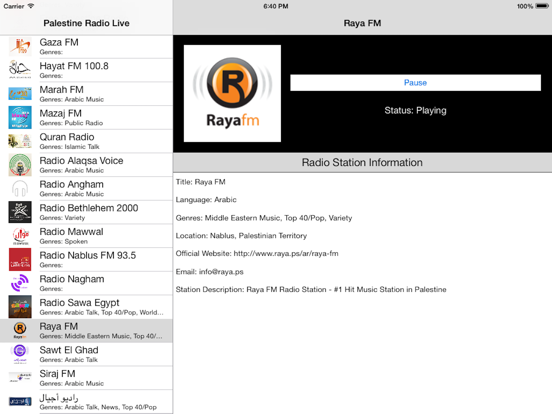552x414 pixels.
Task: Select the Radio Nagham station title
Action: pos(72,279)
